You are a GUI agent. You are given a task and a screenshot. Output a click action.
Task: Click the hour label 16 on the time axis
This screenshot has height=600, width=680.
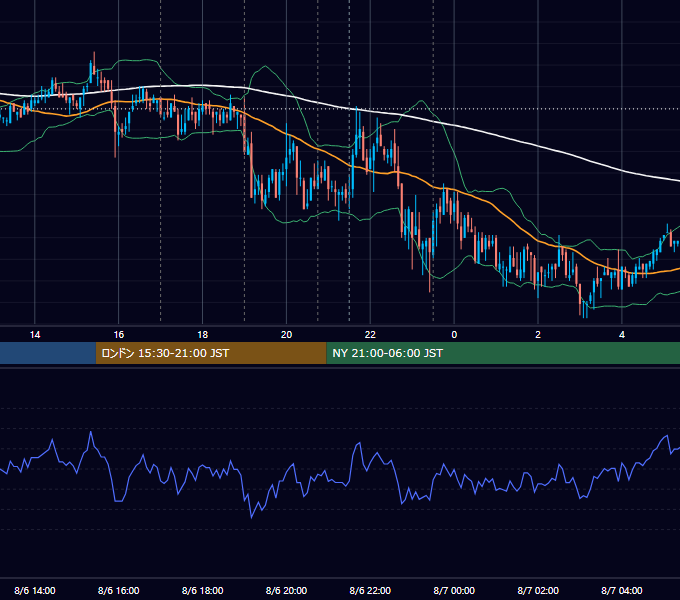pos(118,335)
